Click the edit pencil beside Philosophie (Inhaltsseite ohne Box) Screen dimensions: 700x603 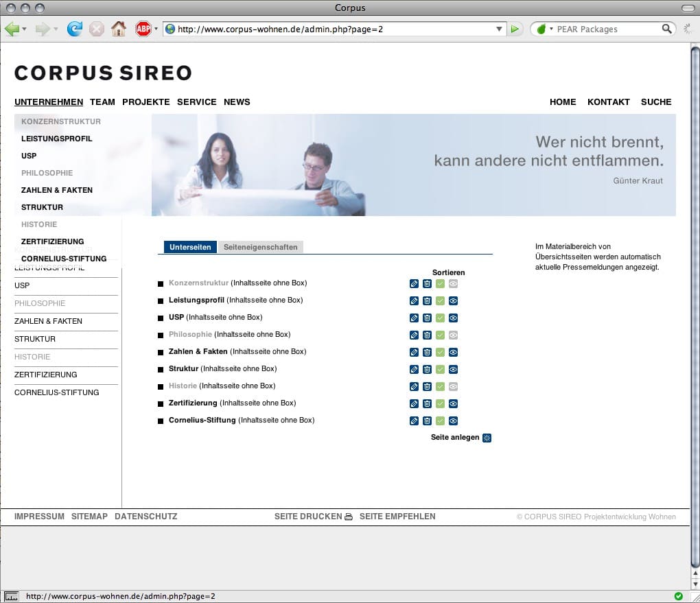click(414, 335)
